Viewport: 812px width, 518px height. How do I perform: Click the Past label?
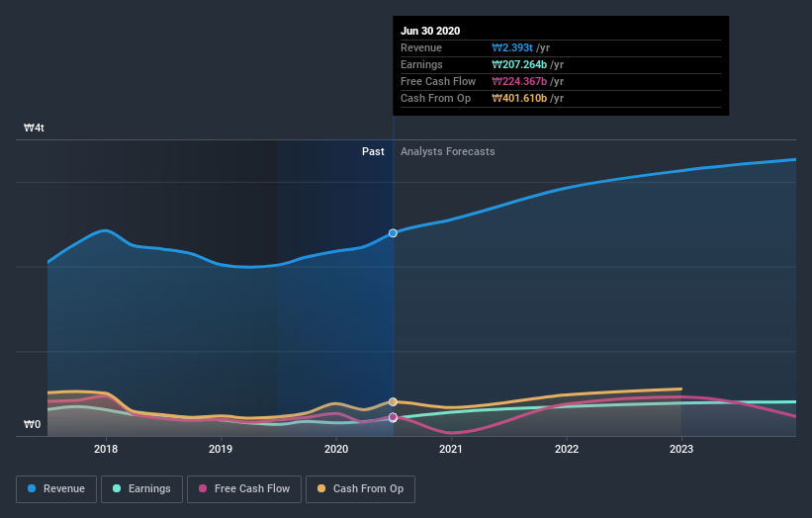point(373,151)
